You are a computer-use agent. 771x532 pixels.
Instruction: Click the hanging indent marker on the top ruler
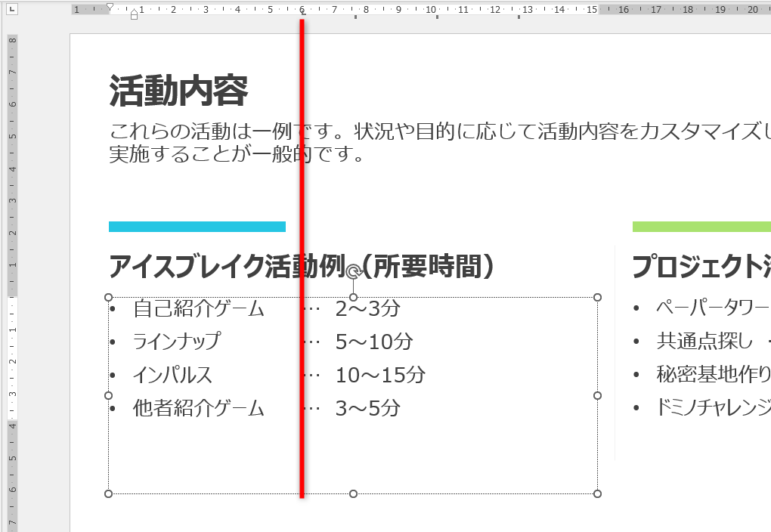click(x=134, y=12)
